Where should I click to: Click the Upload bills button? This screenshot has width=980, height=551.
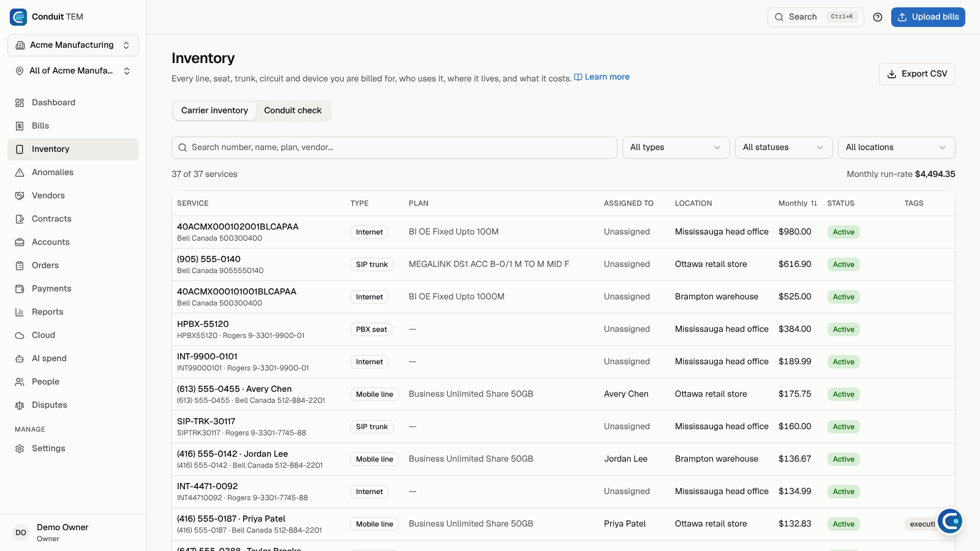point(928,17)
